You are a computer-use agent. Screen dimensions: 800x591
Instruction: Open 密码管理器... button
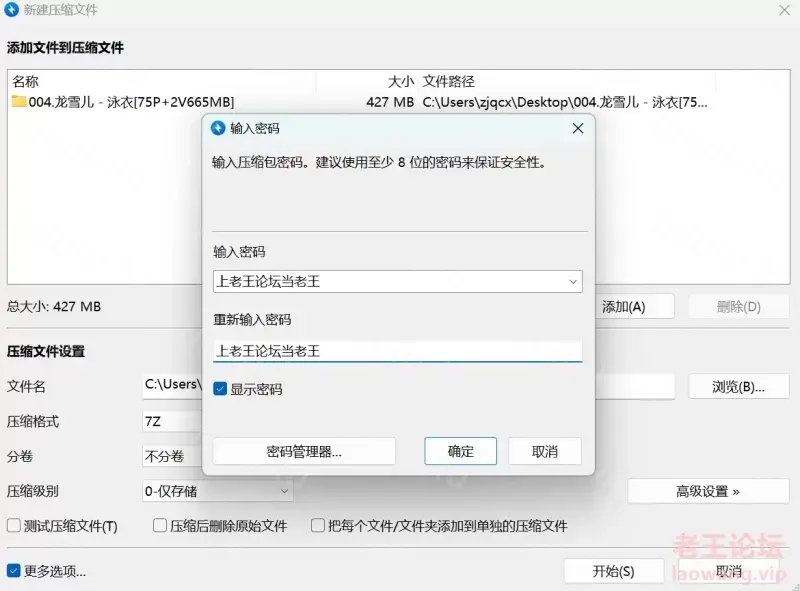click(x=304, y=451)
